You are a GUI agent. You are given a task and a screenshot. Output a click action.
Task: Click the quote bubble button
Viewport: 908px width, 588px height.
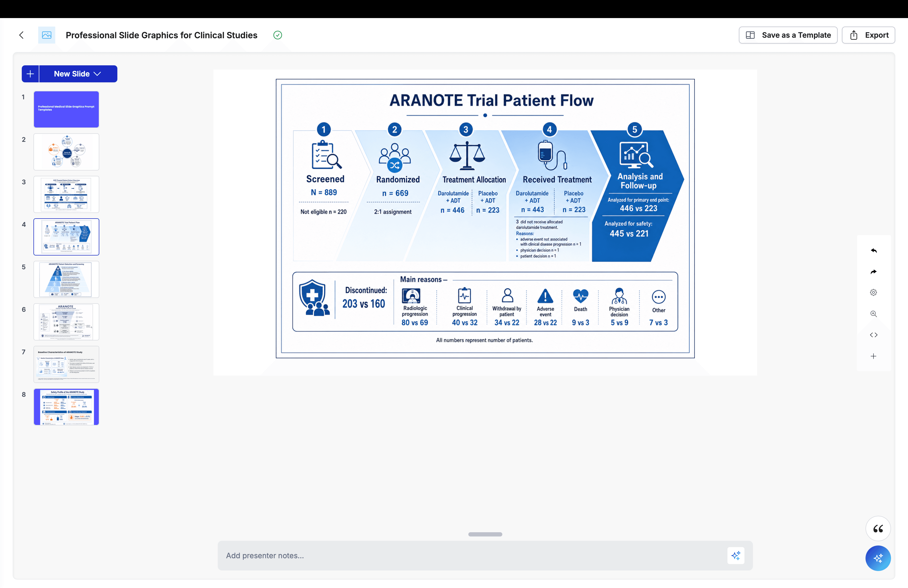tap(878, 529)
